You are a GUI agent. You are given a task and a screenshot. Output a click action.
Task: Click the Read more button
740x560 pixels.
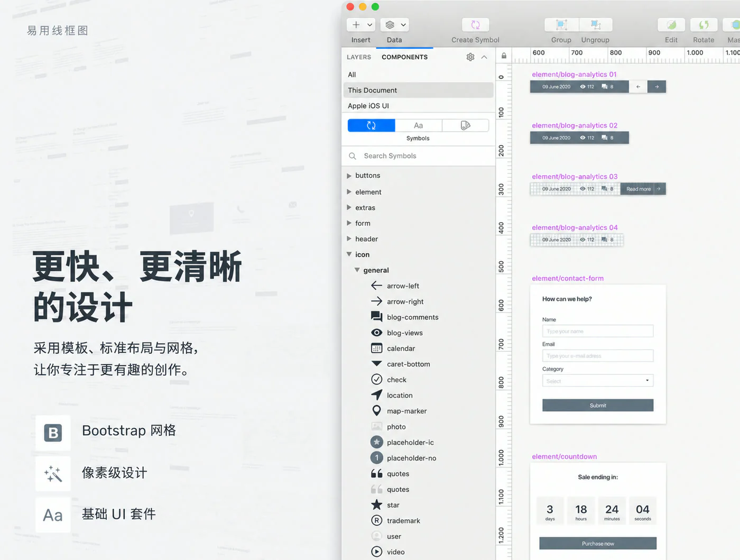643,189
